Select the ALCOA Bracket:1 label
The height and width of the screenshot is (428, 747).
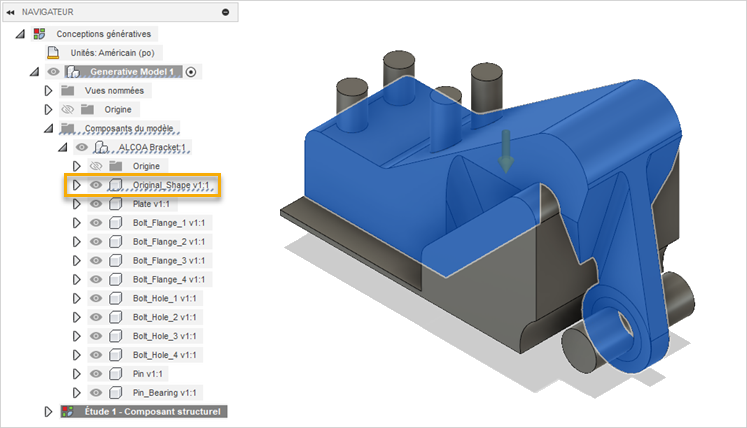[x=152, y=147]
